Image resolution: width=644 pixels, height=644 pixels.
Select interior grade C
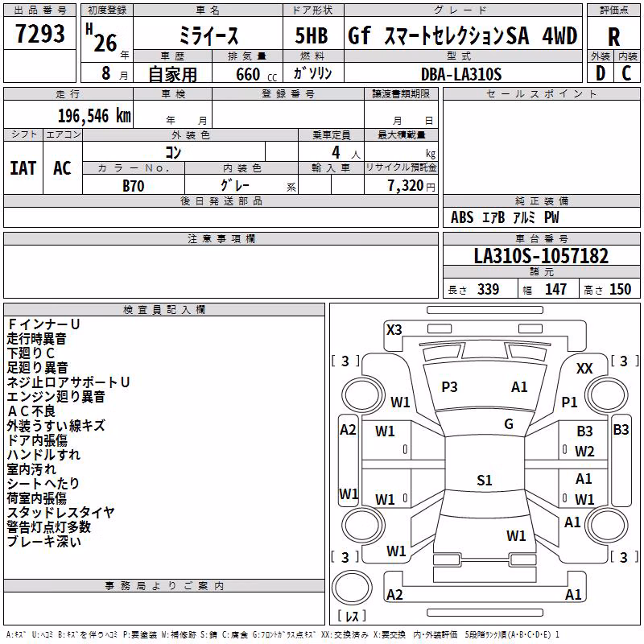click(x=626, y=73)
